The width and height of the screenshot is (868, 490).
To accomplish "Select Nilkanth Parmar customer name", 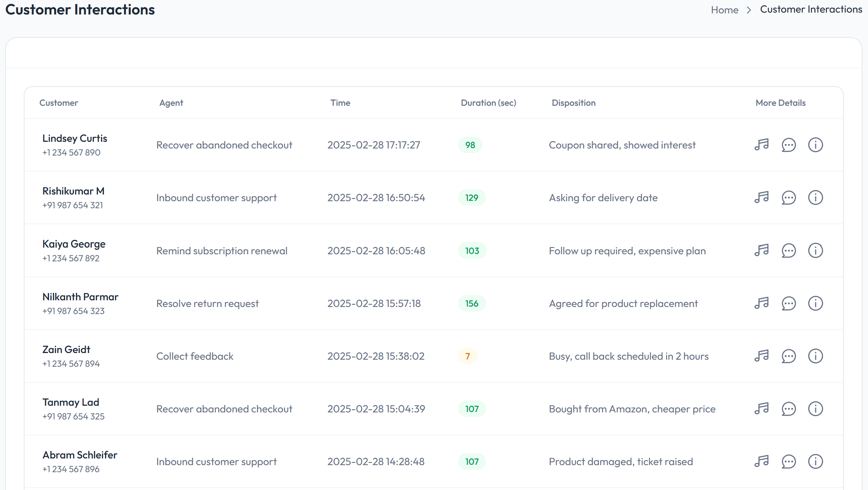I will (x=80, y=297).
